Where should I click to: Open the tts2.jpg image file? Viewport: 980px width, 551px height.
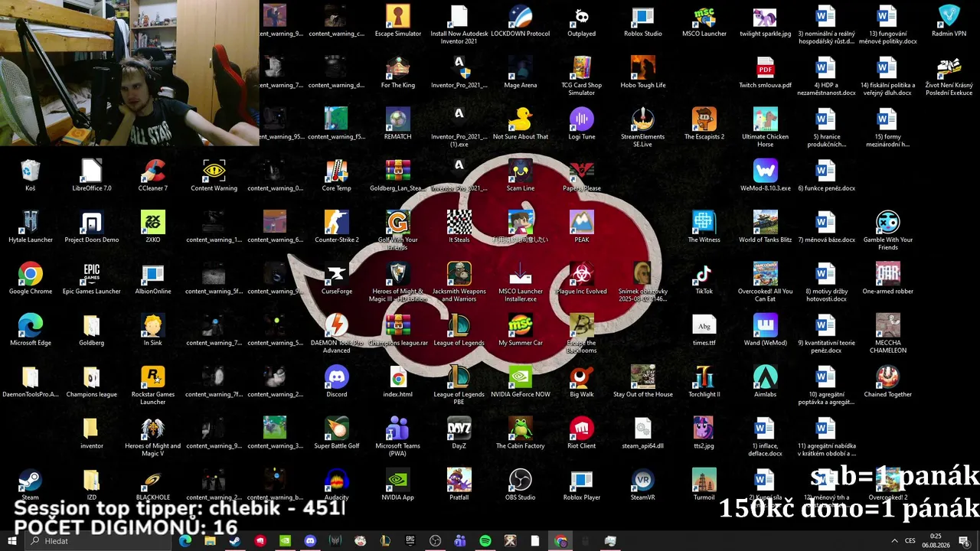704,433
